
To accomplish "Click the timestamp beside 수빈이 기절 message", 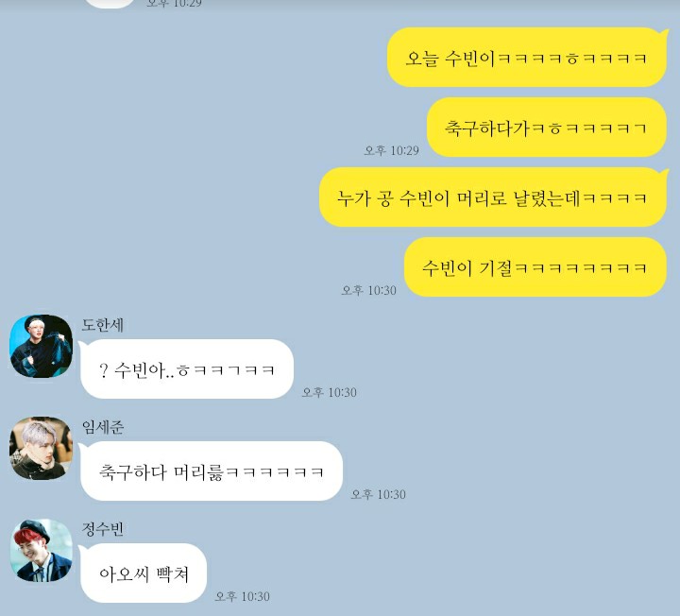I will (369, 290).
